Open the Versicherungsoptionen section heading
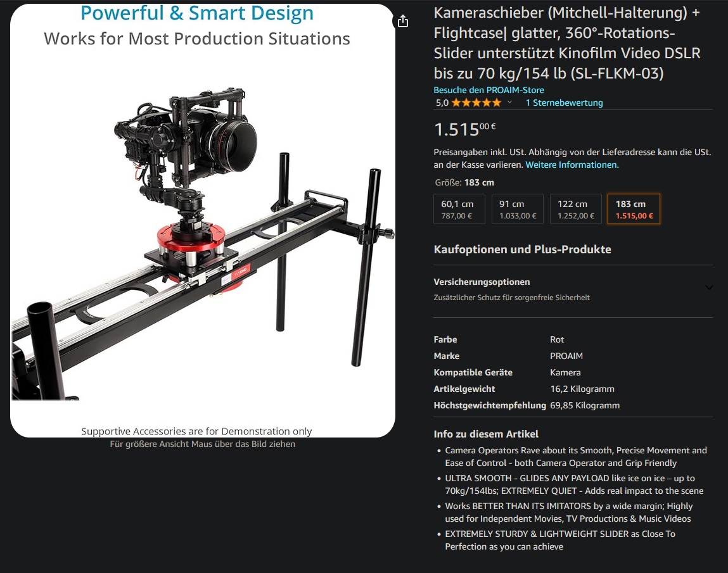The image size is (728, 573). [x=482, y=282]
